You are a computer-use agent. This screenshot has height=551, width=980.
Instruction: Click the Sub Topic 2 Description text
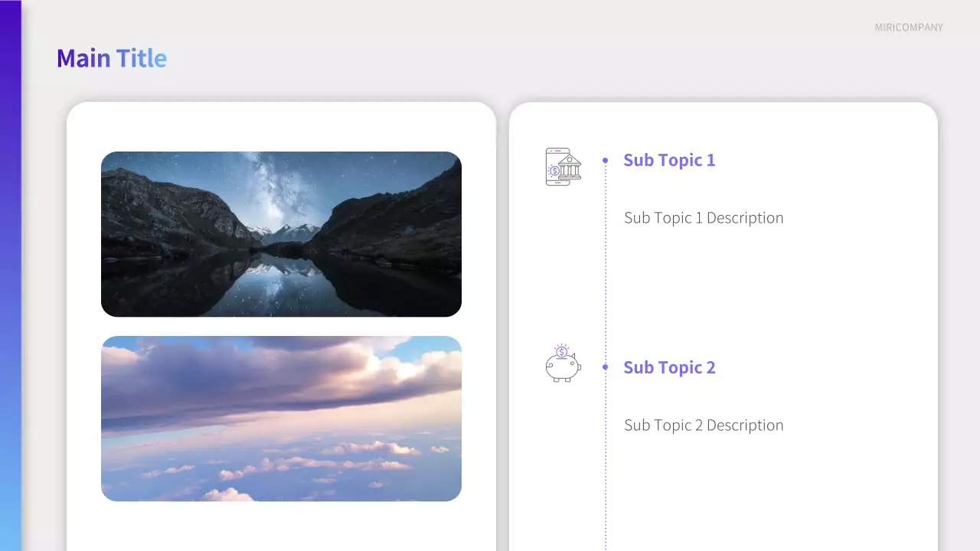[704, 425]
